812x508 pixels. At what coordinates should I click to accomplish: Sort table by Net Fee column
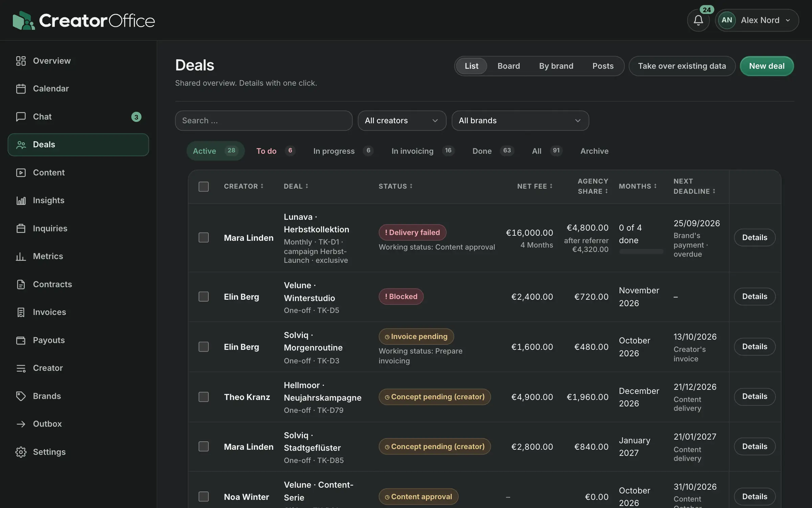pyautogui.click(x=535, y=186)
